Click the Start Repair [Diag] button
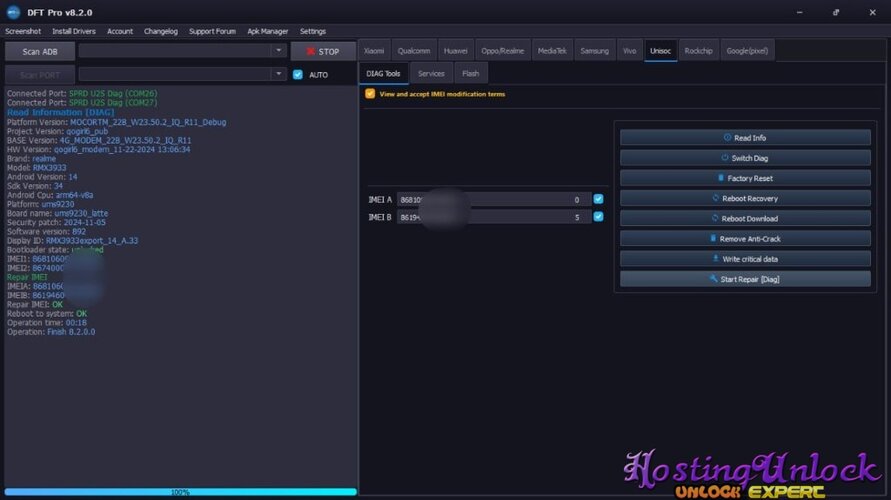891x500 pixels. click(745, 279)
